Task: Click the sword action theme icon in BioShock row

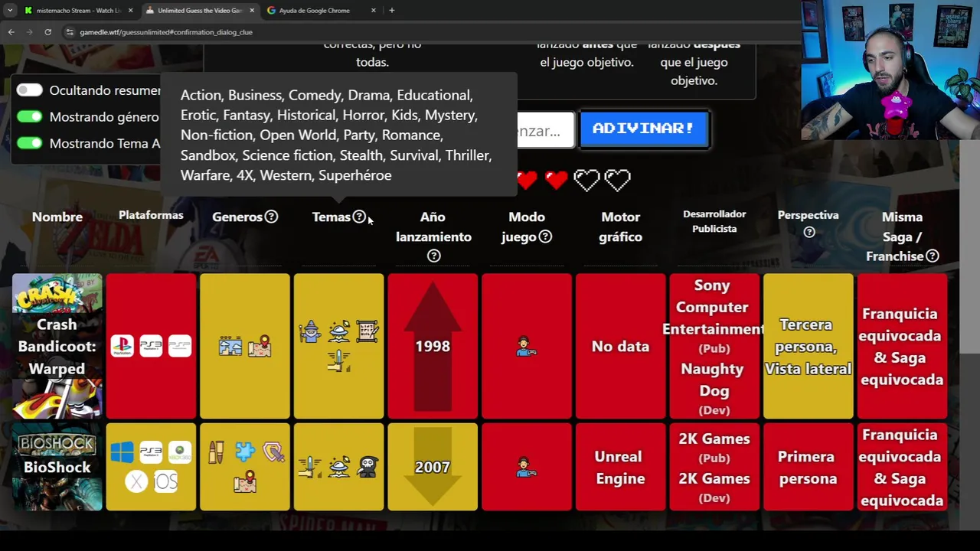Action: (310, 467)
